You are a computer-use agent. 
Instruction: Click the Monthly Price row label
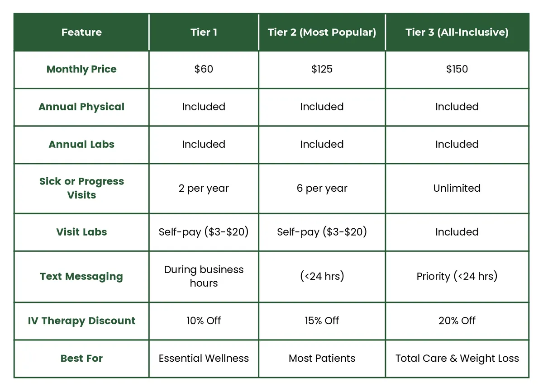(x=81, y=69)
